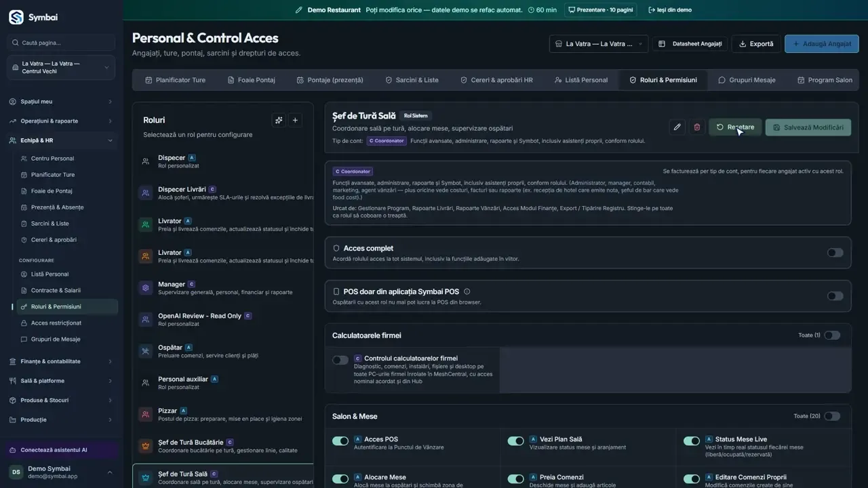The height and width of the screenshot is (488, 868).
Task: Enable the Acces complet toggle
Action: 835,253
